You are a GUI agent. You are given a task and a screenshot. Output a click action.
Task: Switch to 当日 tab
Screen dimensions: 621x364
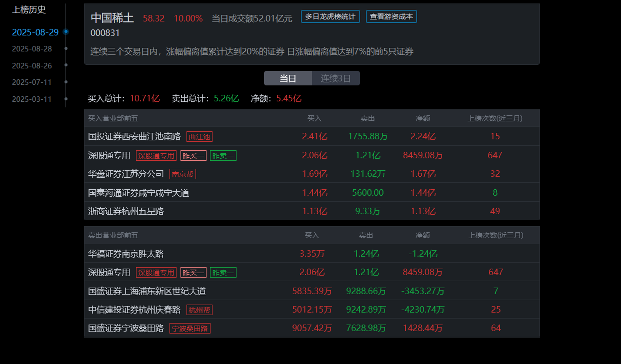288,78
